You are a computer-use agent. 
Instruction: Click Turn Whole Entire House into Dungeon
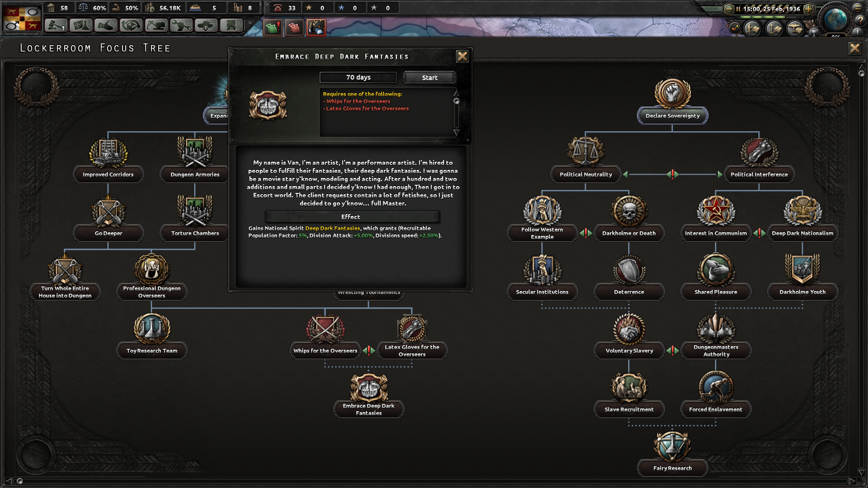(x=65, y=292)
